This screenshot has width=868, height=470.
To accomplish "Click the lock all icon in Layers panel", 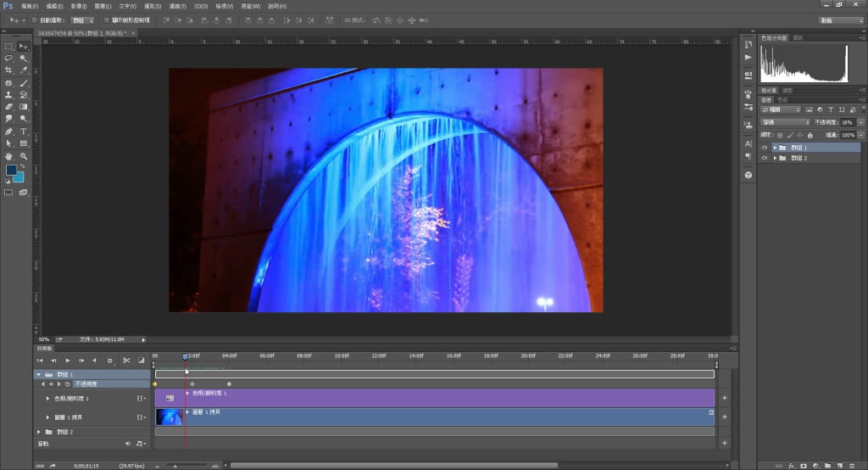I will click(x=810, y=135).
